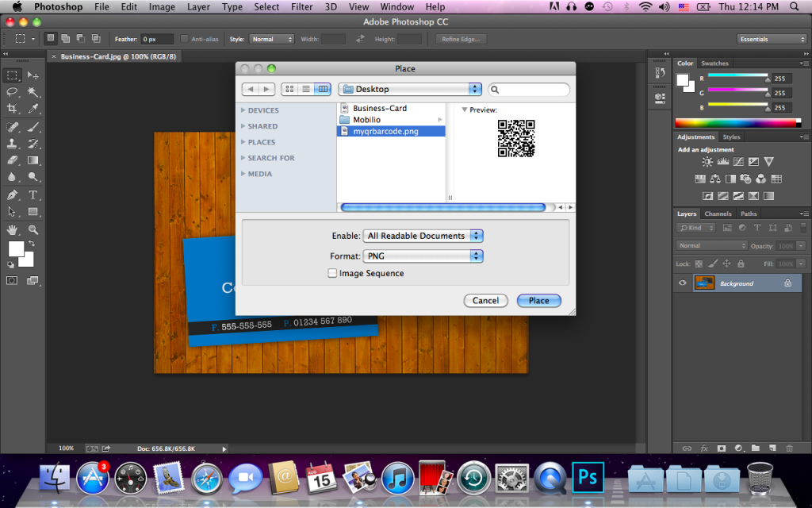Image resolution: width=812 pixels, height=508 pixels.
Task: Switch to the Channels tab
Action: coord(718,214)
